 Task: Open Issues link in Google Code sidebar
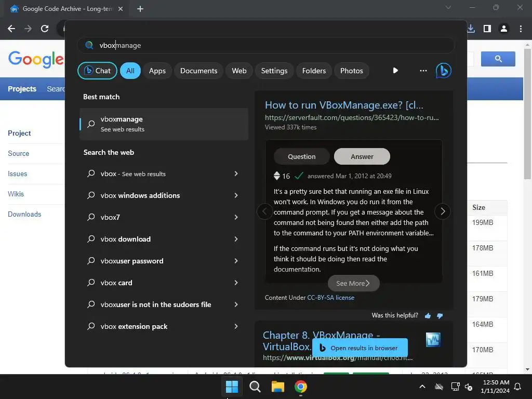pos(17,174)
